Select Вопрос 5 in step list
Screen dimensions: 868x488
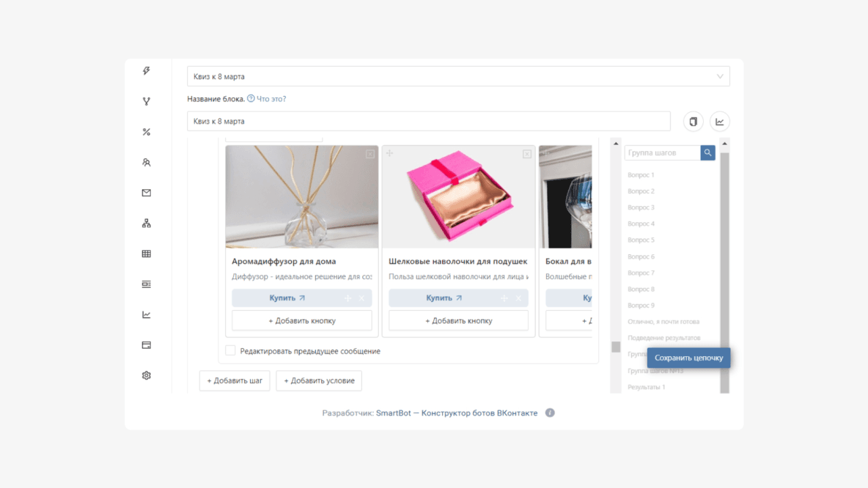coord(641,240)
